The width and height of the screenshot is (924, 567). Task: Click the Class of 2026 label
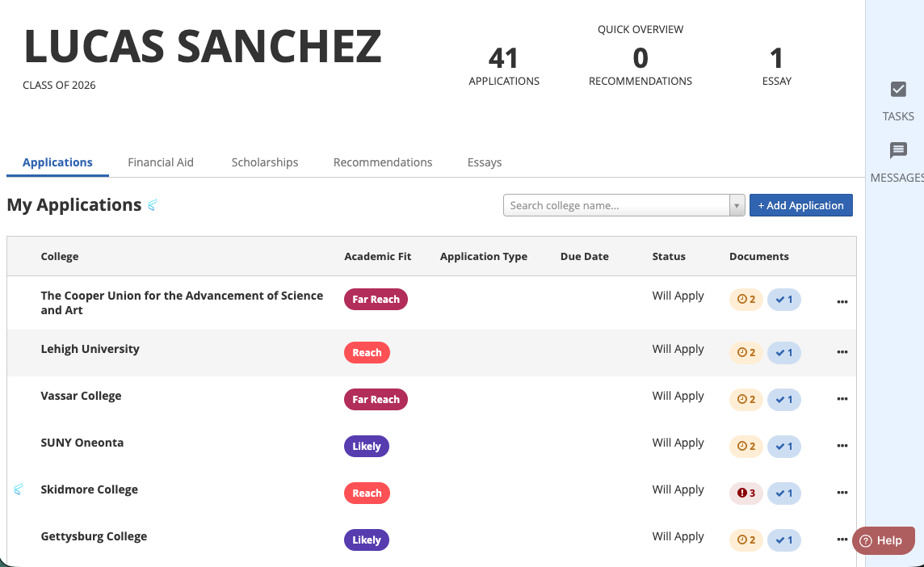tap(59, 85)
